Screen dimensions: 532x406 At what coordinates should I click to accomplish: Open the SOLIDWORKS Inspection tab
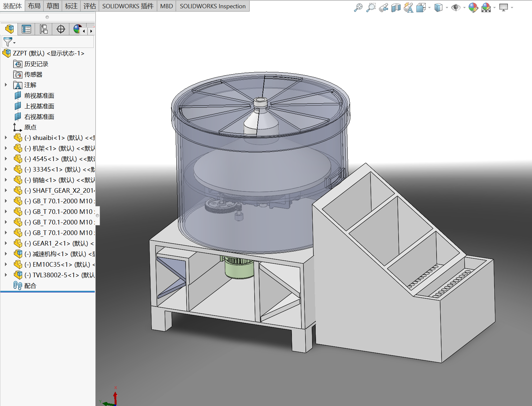point(212,6)
